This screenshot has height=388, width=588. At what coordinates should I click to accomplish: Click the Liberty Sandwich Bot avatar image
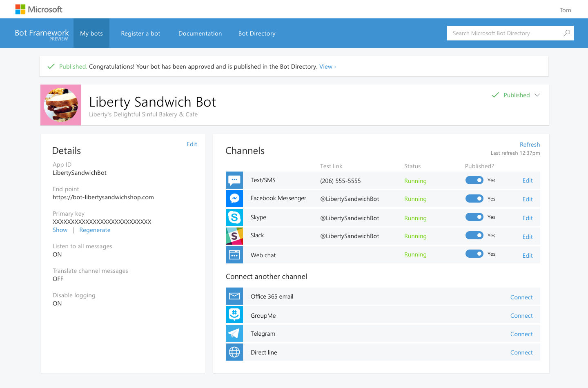pos(61,105)
